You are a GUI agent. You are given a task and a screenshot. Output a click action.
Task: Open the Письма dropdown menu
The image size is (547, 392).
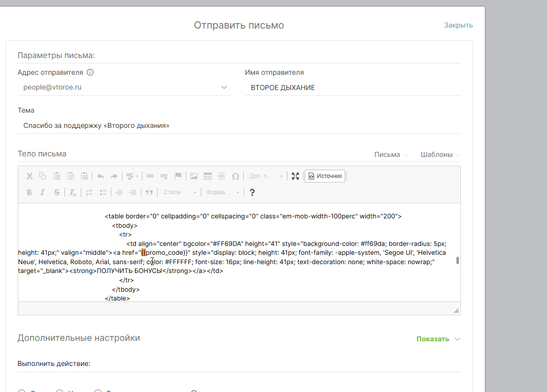click(x=391, y=155)
